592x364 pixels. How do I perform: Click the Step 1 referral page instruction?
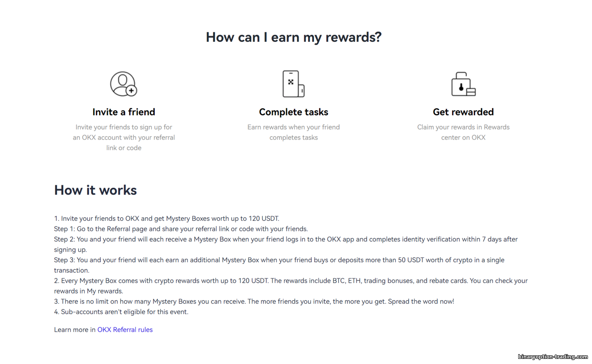point(181,229)
